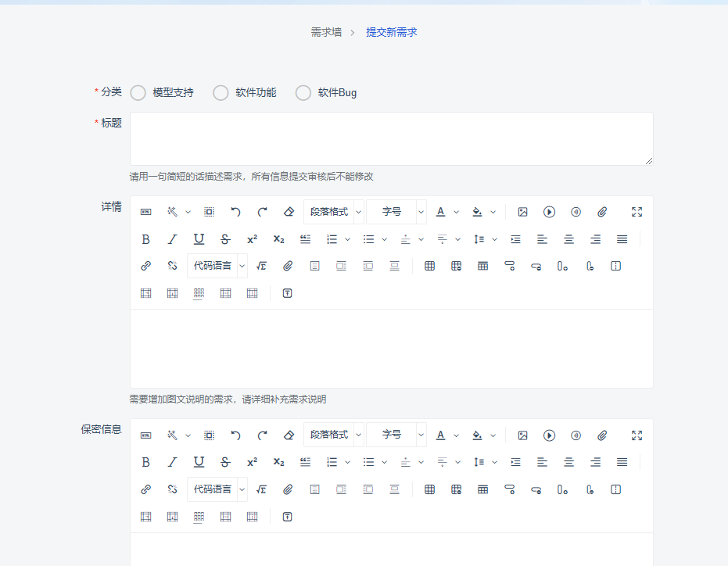Expand 字号 dropdown in 保密信息 editor
The height and width of the screenshot is (566, 728).
pos(396,435)
